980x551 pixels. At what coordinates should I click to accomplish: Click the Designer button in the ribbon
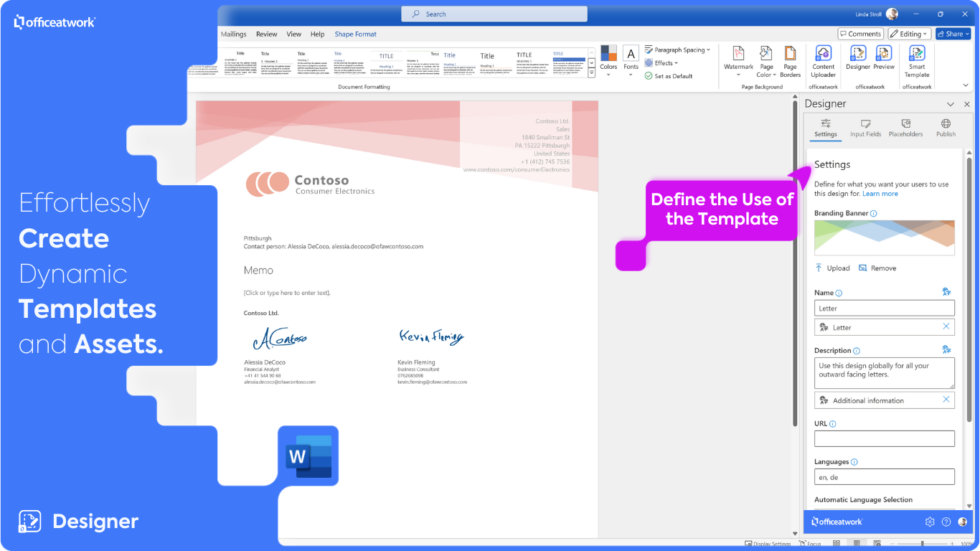click(x=857, y=58)
